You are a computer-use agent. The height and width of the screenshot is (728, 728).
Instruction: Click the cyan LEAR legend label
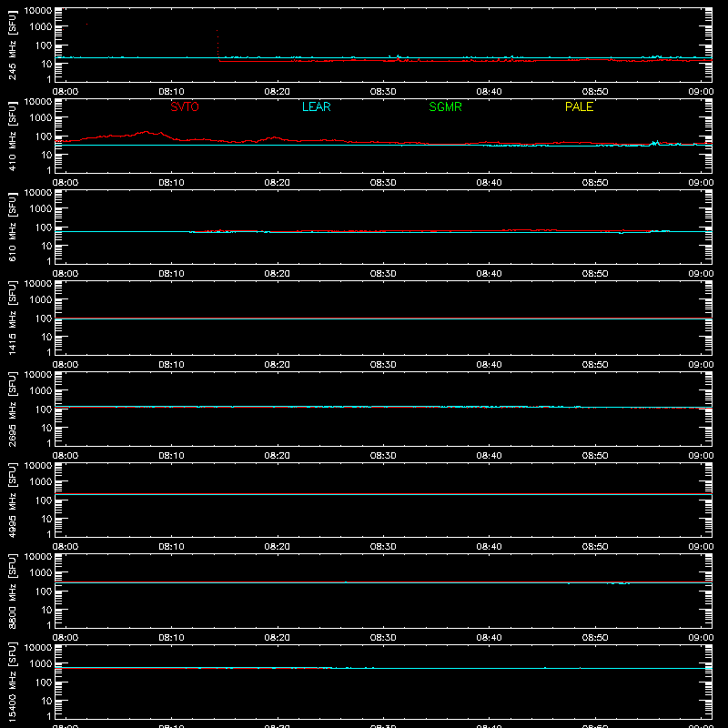tap(316, 106)
